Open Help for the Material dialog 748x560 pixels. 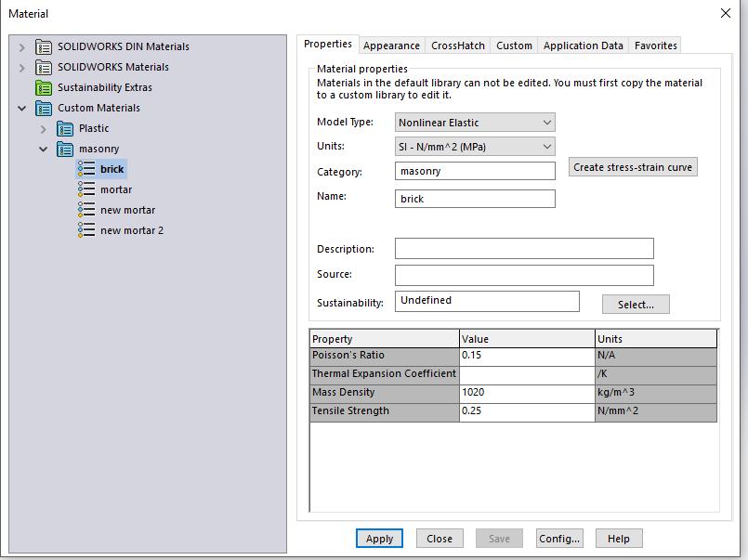(x=619, y=539)
